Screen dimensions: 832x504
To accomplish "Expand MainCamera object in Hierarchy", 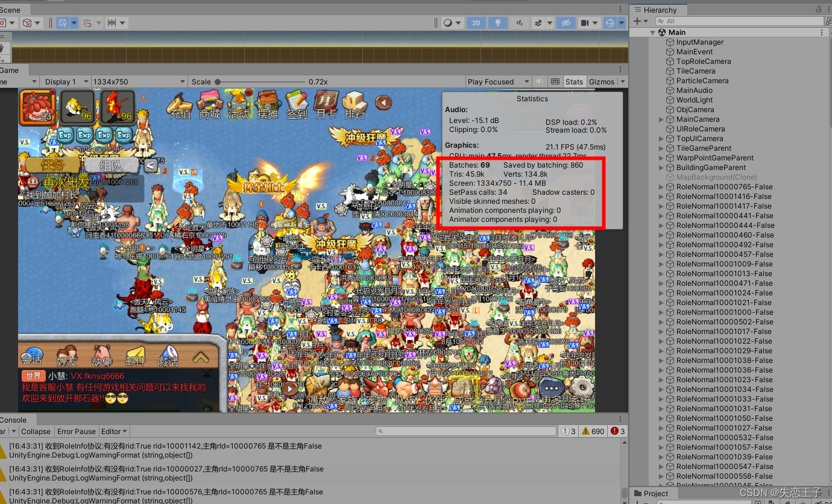I will pyautogui.click(x=661, y=119).
